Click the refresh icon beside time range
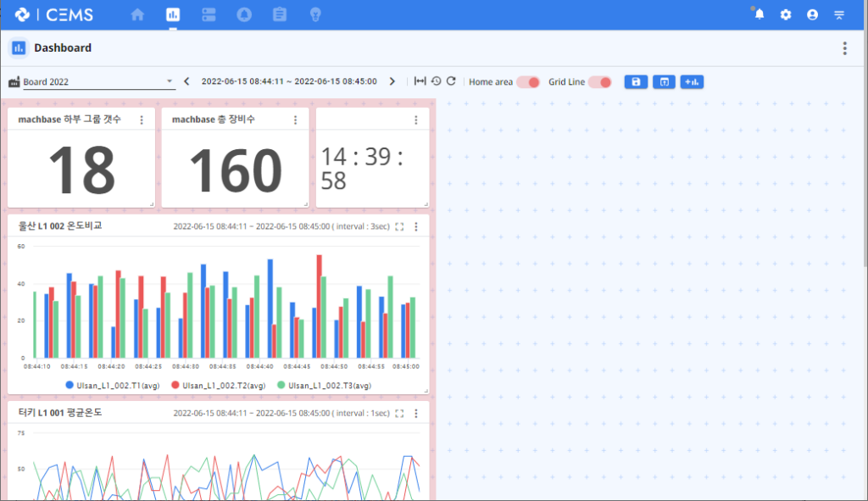This screenshot has width=868, height=501. [x=451, y=81]
